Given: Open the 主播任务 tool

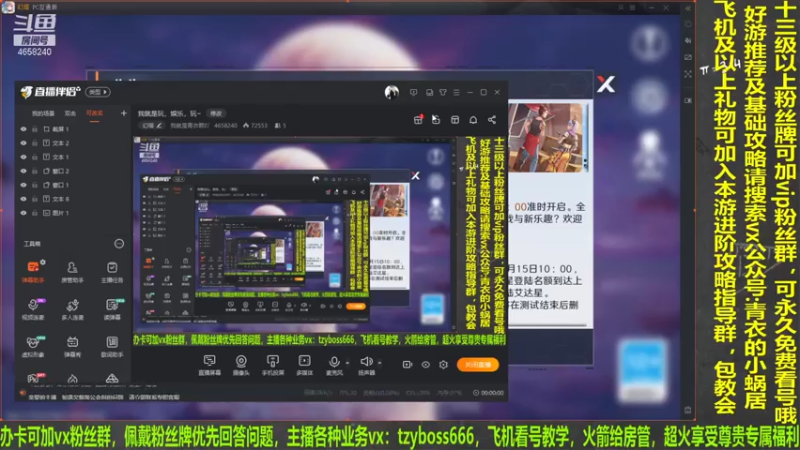Looking at the screenshot, I should tap(112, 271).
